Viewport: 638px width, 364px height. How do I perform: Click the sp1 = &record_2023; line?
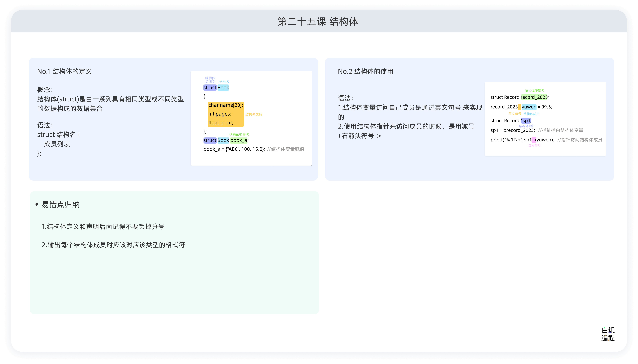[513, 130]
